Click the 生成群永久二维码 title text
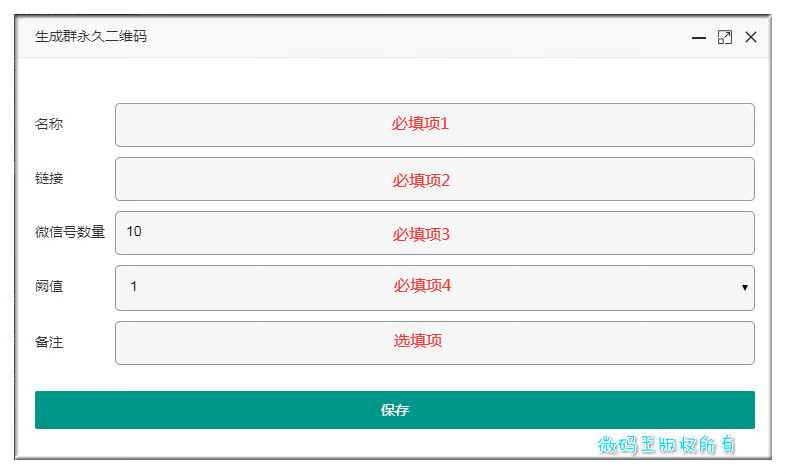786x474 pixels. pos(91,37)
